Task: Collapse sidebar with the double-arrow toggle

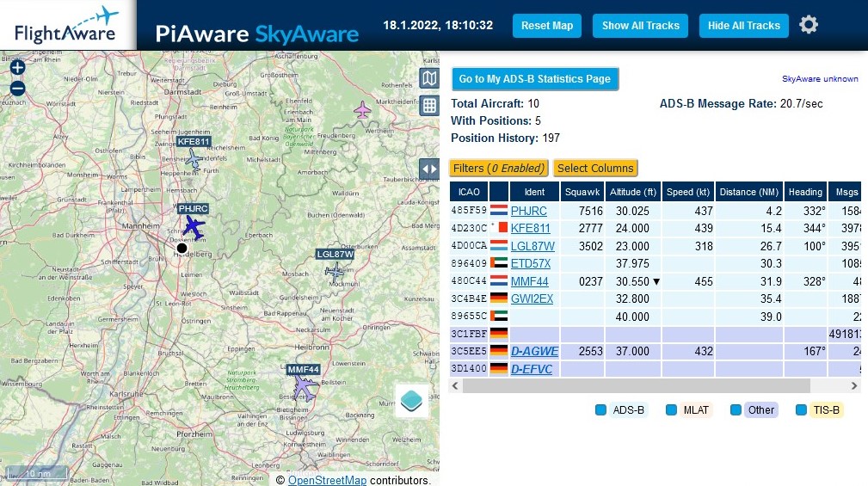Action: [428, 169]
